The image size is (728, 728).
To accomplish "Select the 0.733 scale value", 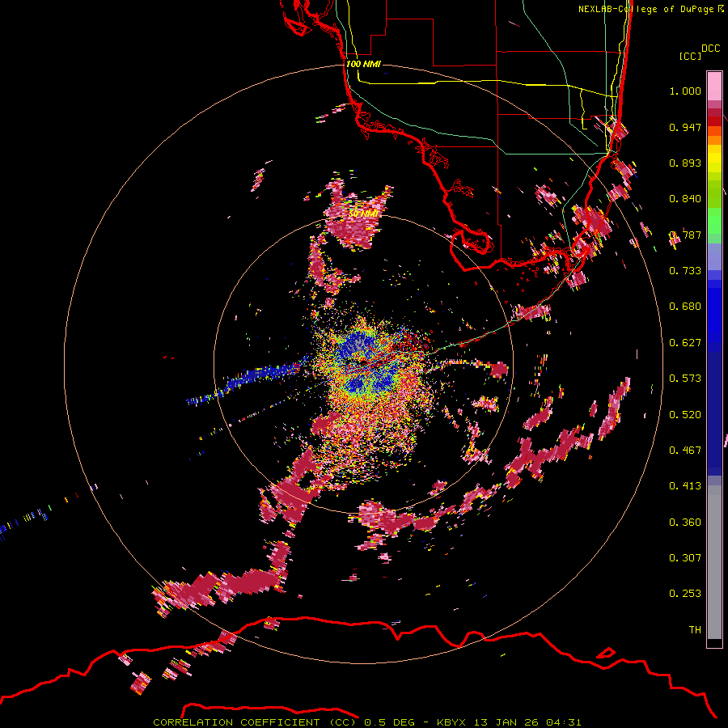I will coord(685,271).
